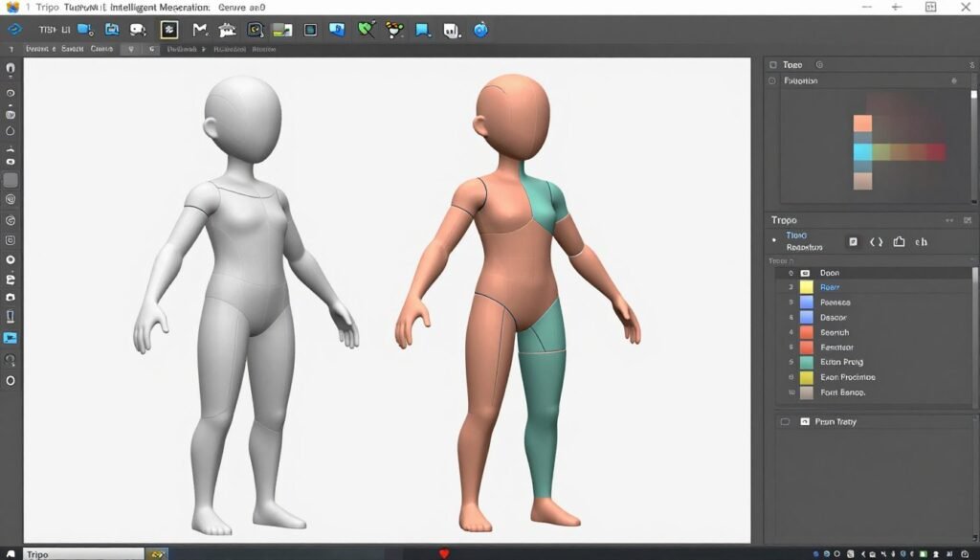Select the 'Doon' layer row
The width and height of the screenshot is (980, 560).
click(x=874, y=273)
